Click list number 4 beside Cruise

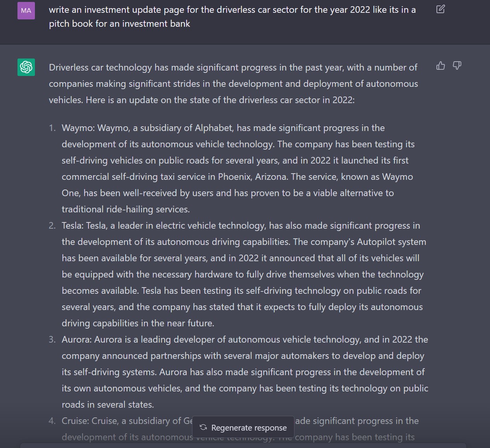point(52,421)
